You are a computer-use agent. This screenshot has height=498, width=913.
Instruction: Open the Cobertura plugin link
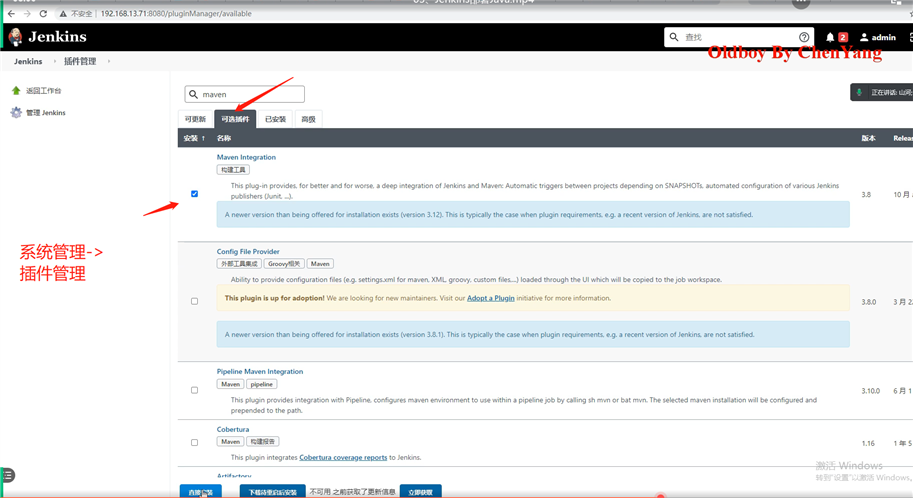point(233,429)
